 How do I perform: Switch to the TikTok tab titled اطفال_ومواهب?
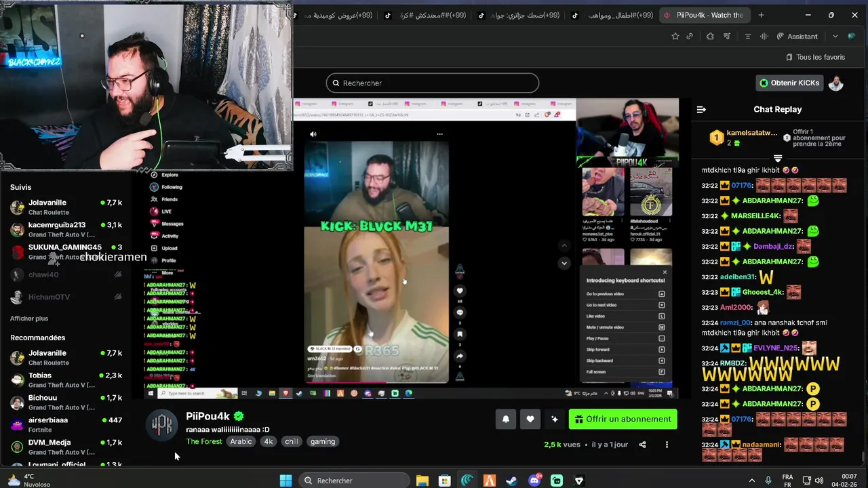(612, 15)
